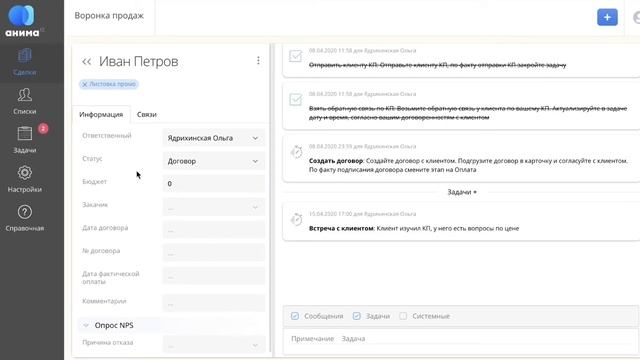Switch to the Связи tab

coord(147,114)
